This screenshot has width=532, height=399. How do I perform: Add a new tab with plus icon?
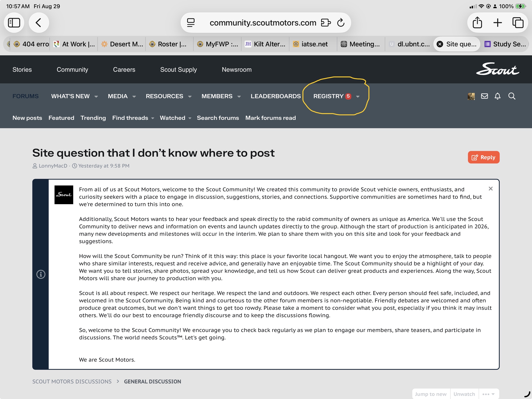click(498, 23)
